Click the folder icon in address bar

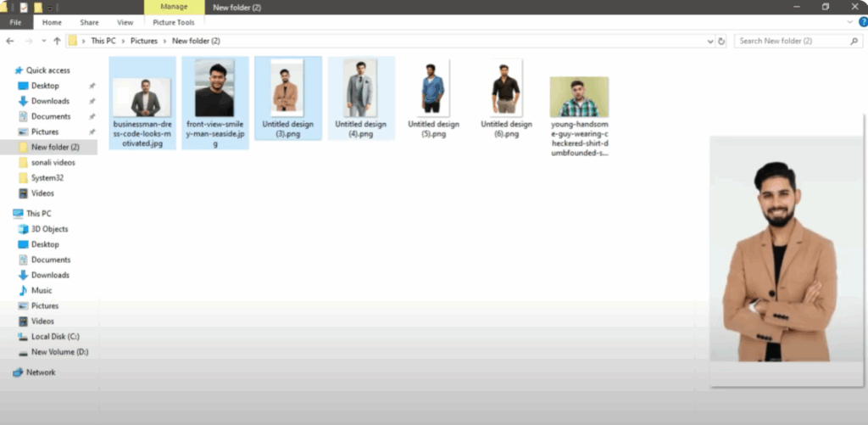(x=73, y=41)
